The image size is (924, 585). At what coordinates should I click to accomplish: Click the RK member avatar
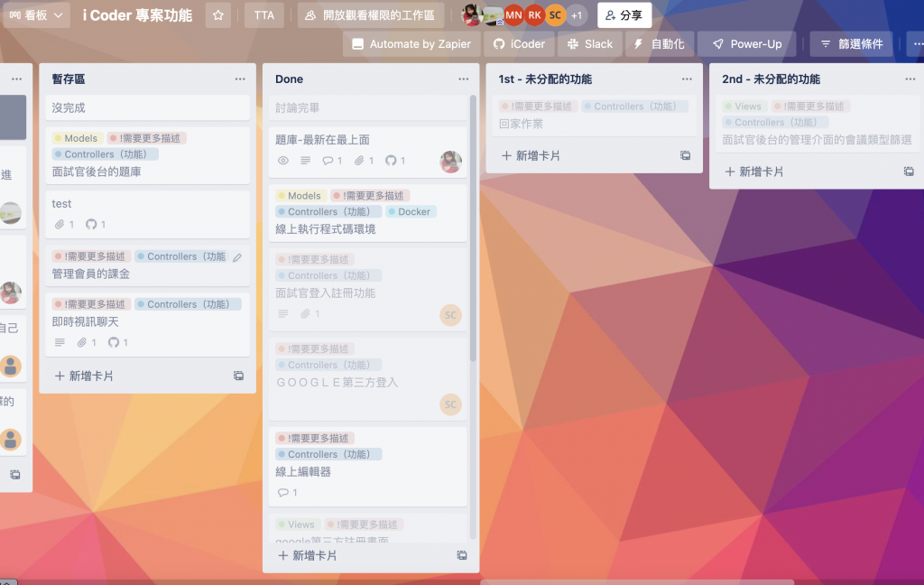point(534,15)
